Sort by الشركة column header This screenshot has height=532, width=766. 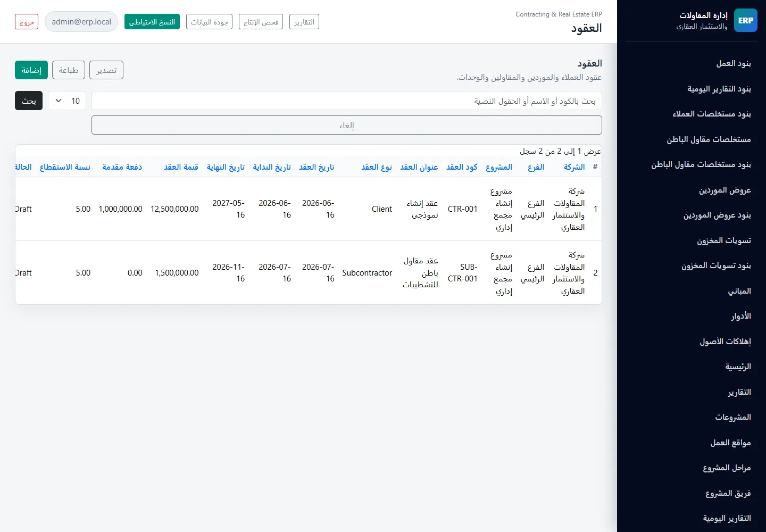pos(574,167)
